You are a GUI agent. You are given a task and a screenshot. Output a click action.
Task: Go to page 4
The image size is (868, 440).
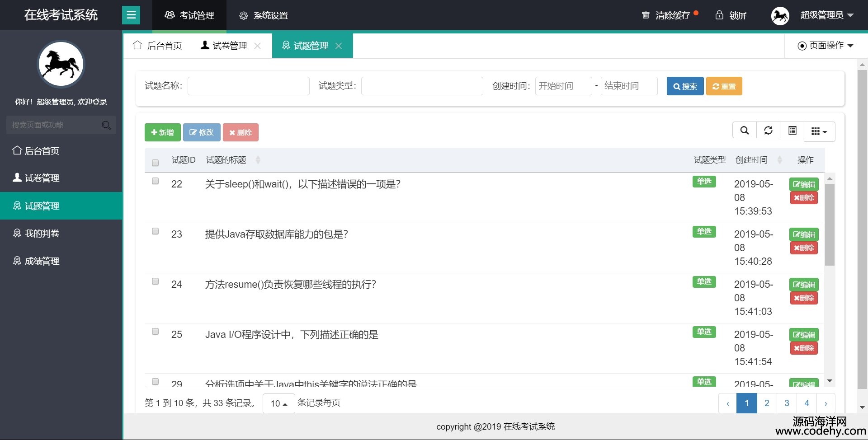[807, 403]
